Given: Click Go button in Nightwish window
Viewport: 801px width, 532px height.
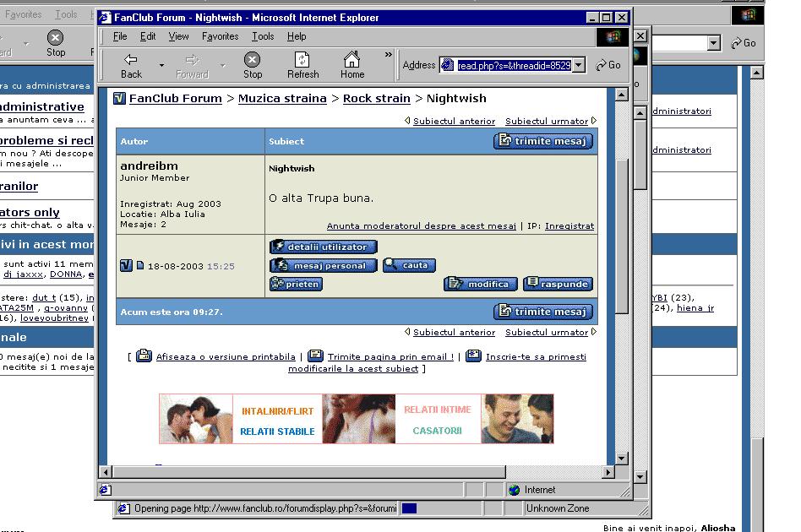Looking at the screenshot, I should (608, 65).
